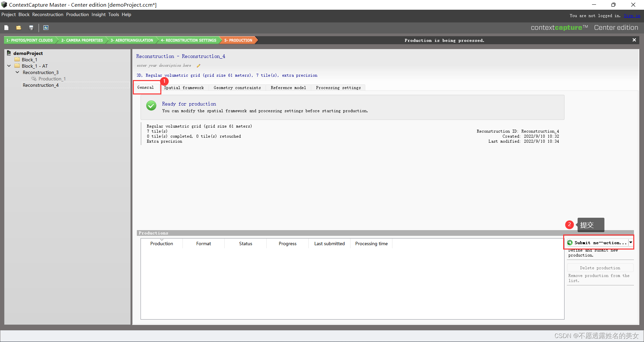The height and width of the screenshot is (342, 644).
Task: Switch to the Reference model tab
Action: pyautogui.click(x=288, y=88)
